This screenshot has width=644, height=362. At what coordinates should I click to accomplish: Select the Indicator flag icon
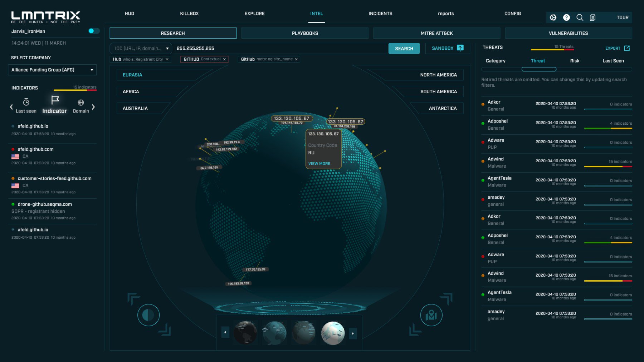coord(55,100)
